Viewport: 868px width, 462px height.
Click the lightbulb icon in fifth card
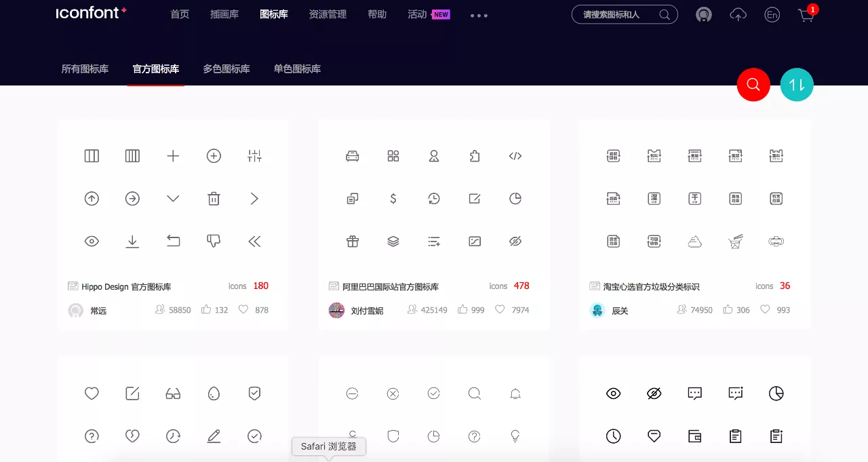point(515,436)
